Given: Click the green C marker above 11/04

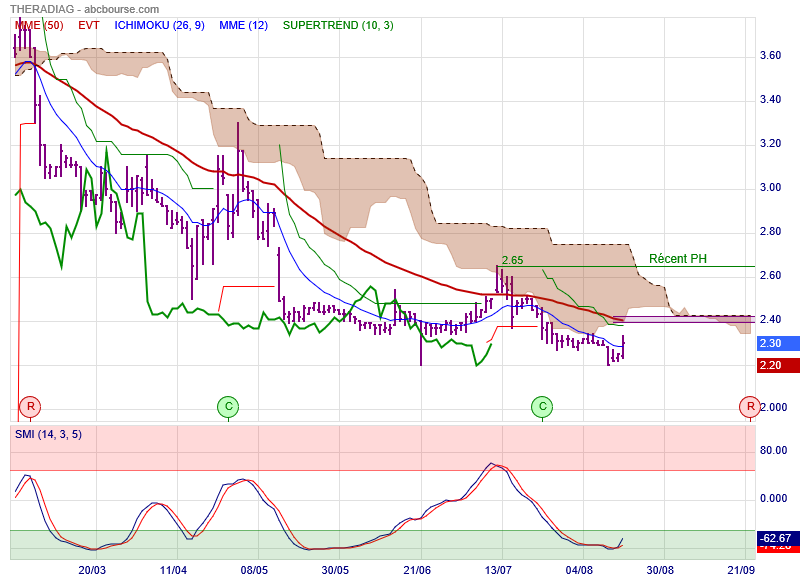Looking at the screenshot, I should tap(228, 406).
